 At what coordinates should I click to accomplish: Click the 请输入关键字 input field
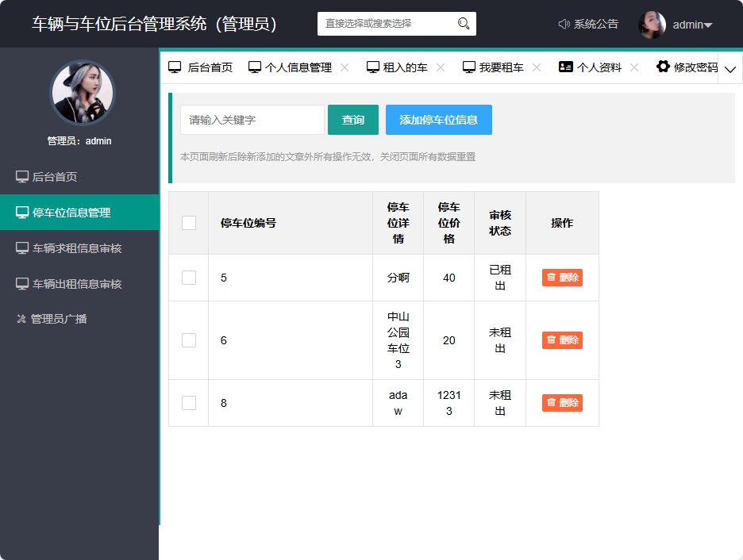[x=252, y=119]
